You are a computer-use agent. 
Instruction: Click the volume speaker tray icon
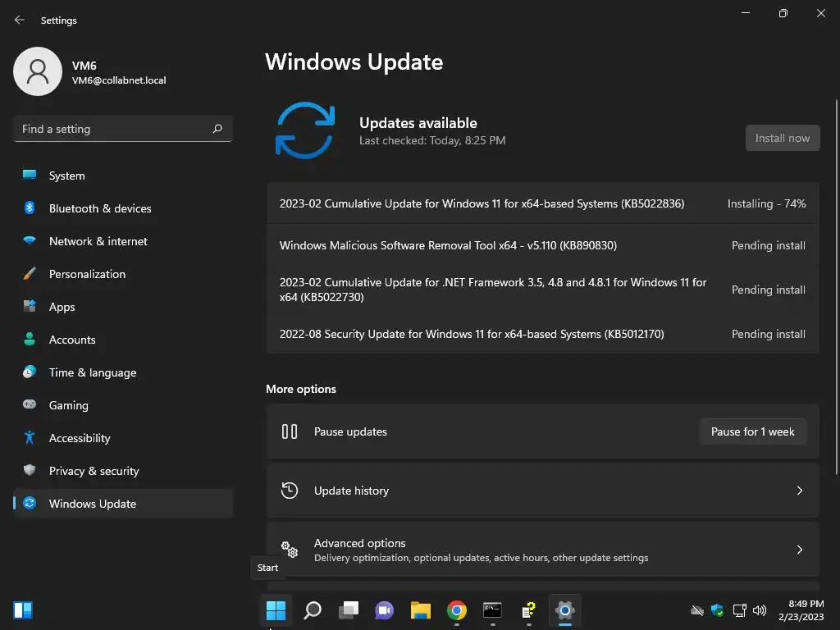(760, 610)
